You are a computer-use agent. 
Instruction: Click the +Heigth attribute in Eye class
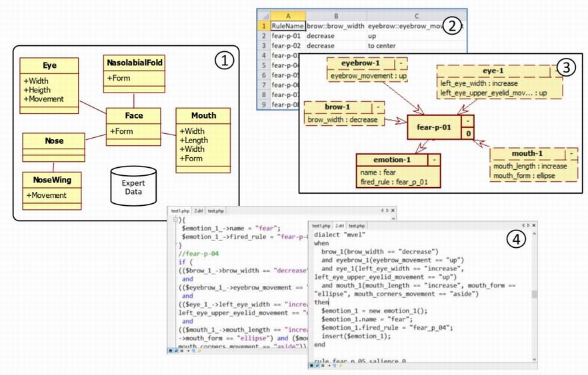pos(37,90)
